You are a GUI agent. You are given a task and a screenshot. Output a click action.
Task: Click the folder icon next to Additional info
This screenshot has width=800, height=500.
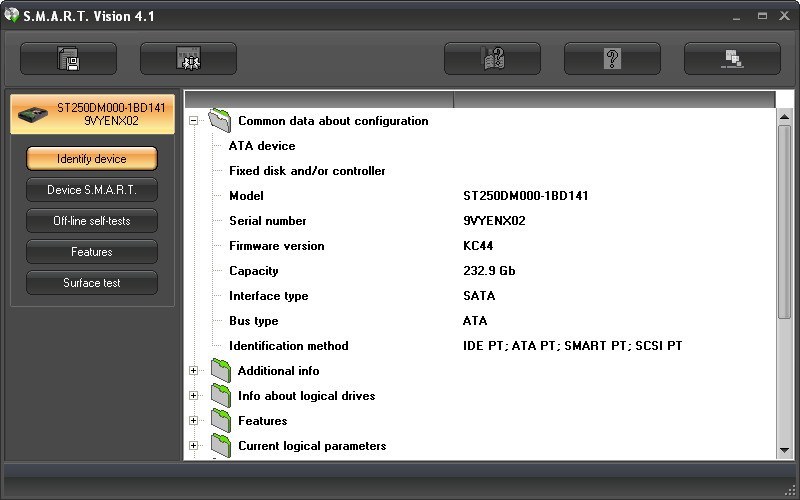(x=220, y=371)
